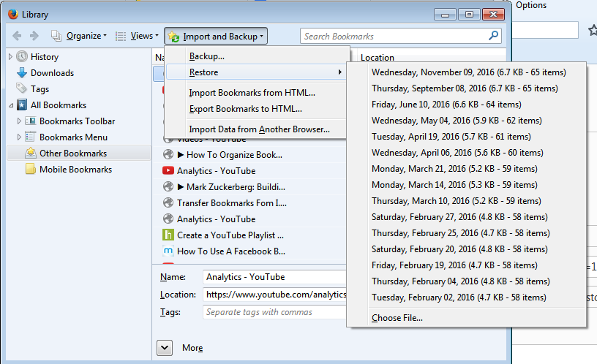
Task: Select History clock icon in sidebar
Action: point(22,57)
